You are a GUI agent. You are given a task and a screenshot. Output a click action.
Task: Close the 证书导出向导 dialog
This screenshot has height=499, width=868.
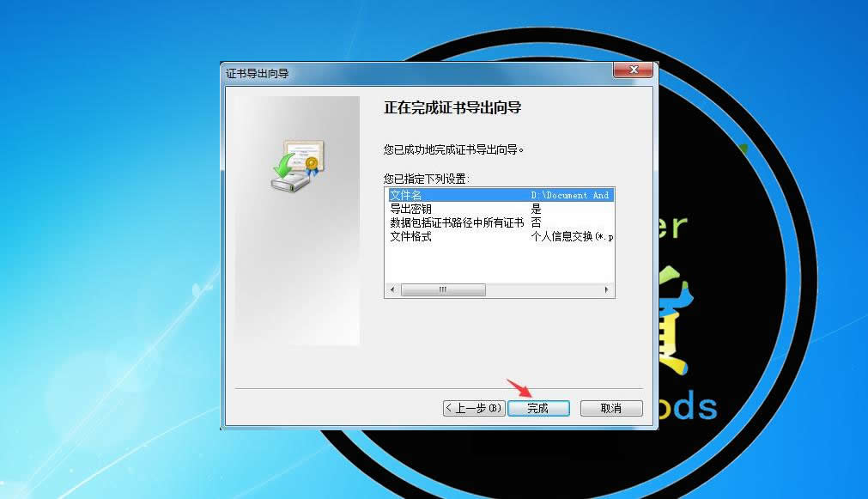[633, 70]
